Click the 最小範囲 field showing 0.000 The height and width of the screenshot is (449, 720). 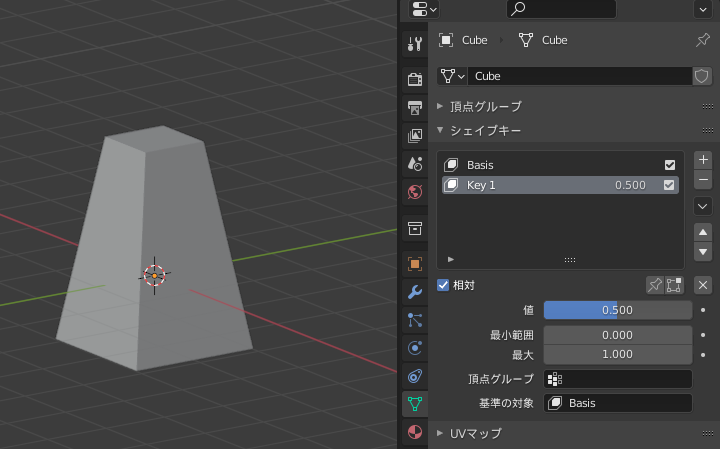tap(618, 335)
